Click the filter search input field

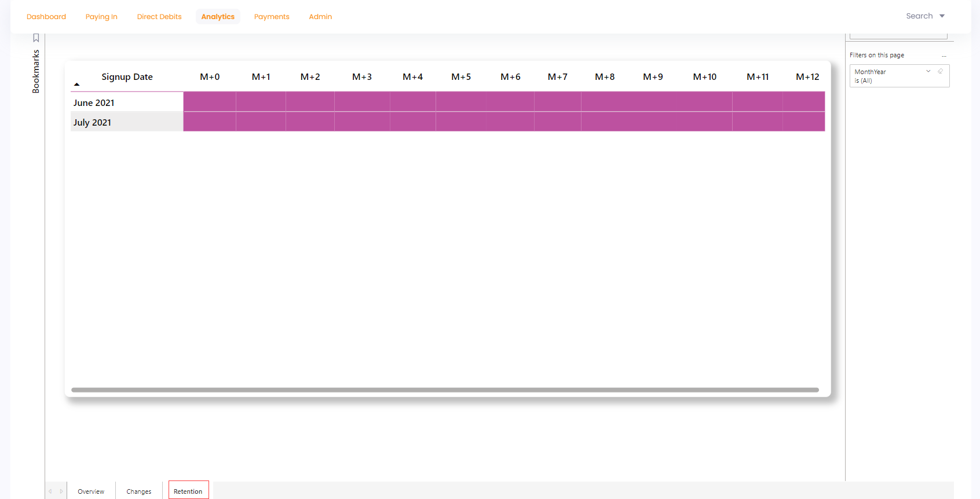(x=898, y=36)
